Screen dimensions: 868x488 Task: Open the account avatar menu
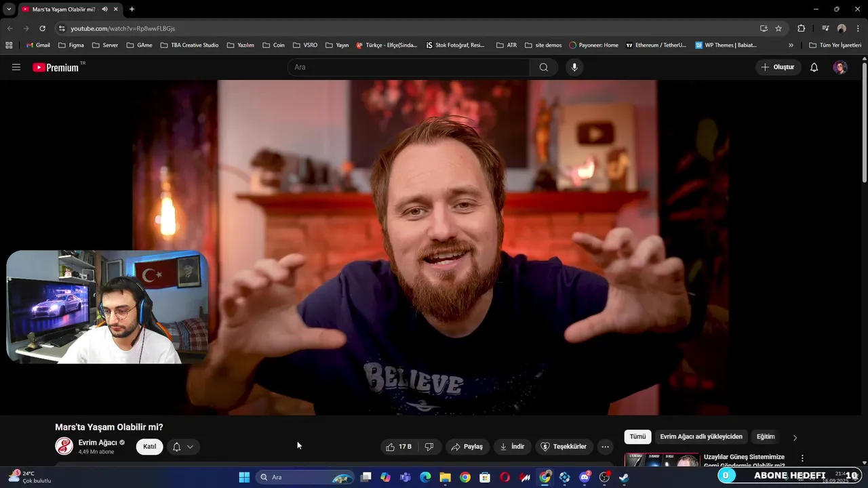[x=840, y=67]
